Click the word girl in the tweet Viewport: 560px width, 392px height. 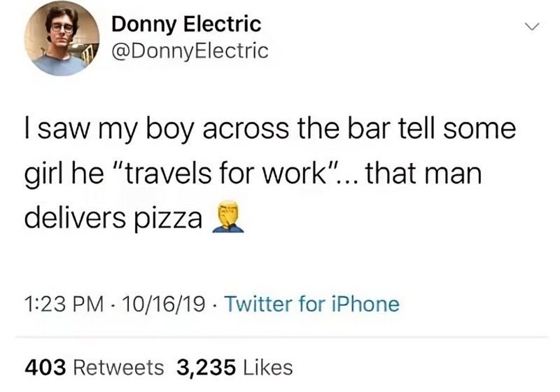tap(43, 175)
